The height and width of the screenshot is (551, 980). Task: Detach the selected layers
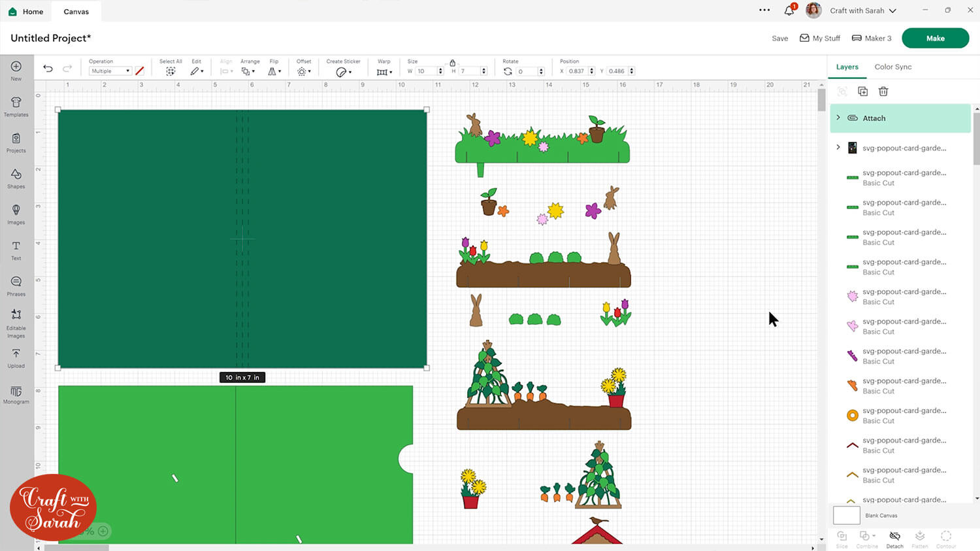click(894, 539)
